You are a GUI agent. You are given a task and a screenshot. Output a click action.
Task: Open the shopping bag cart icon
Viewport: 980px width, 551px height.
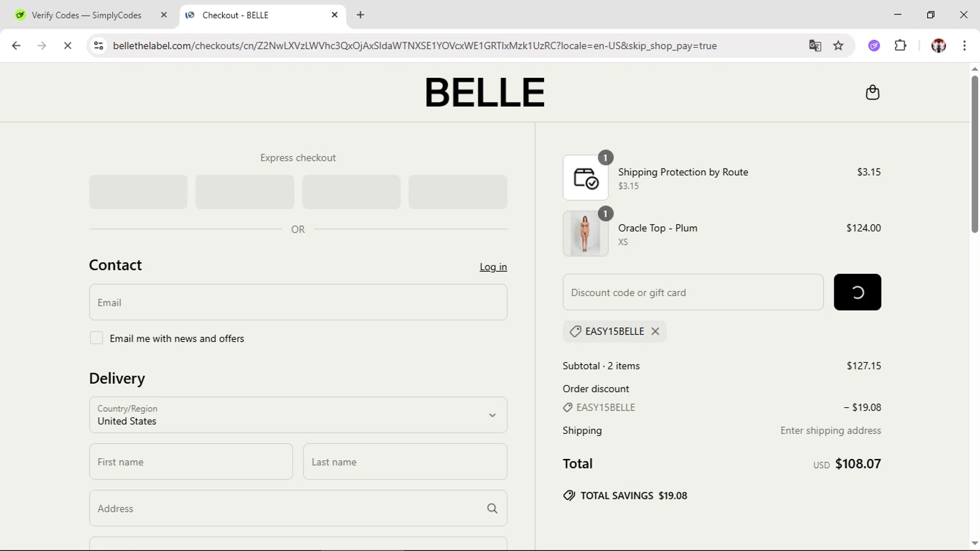click(872, 92)
